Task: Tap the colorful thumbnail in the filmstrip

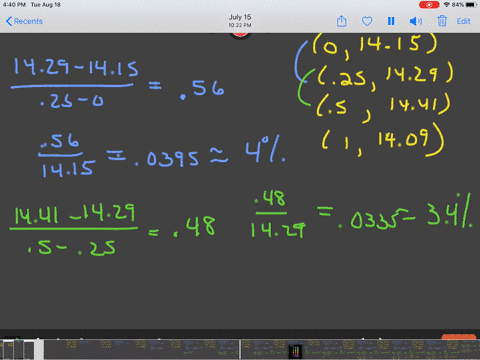Action: pyautogui.click(x=295, y=351)
